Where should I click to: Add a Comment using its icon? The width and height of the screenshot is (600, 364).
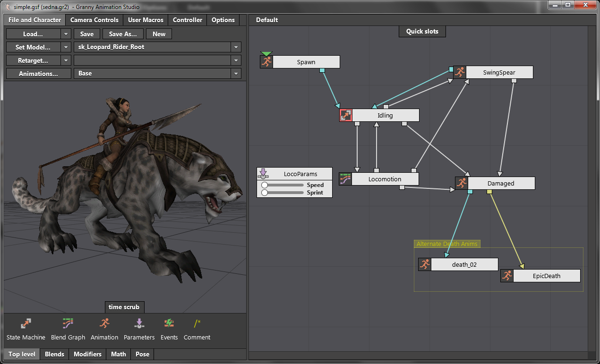(x=197, y=324)
